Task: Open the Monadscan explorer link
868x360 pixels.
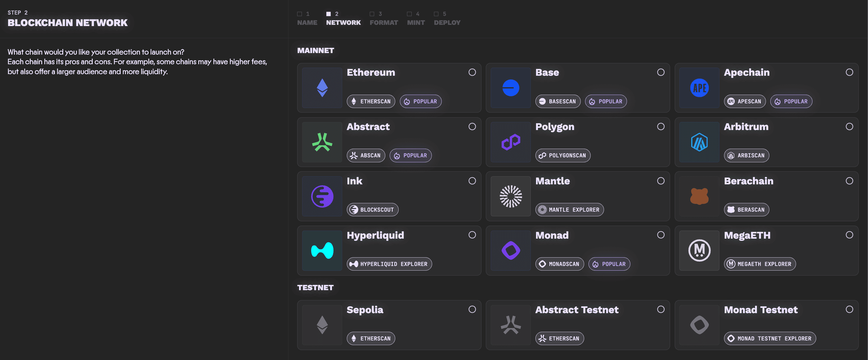Action: 559,264
